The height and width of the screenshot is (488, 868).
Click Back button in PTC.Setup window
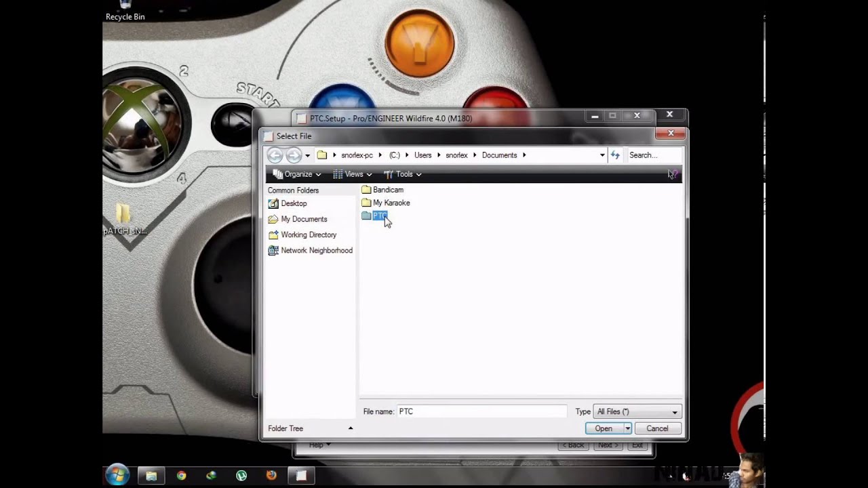(572, 445)
